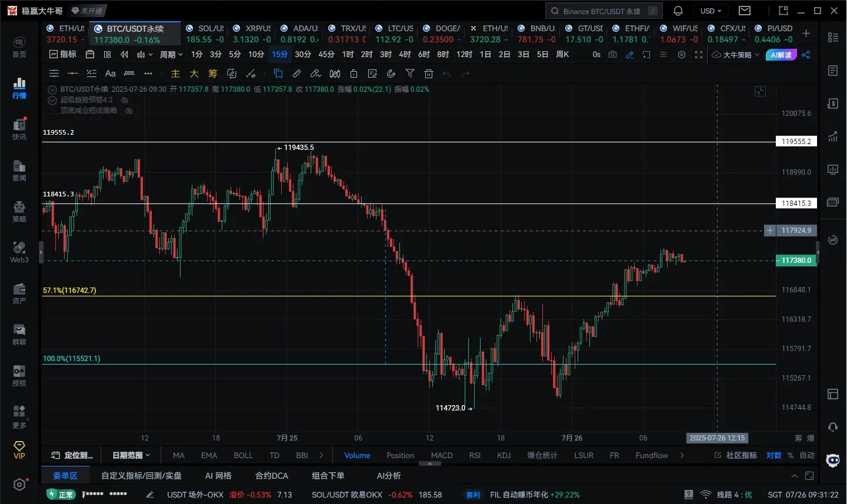Toggle the 筹 chips distribution button
The image size is (847, 504).
point(798,438)
